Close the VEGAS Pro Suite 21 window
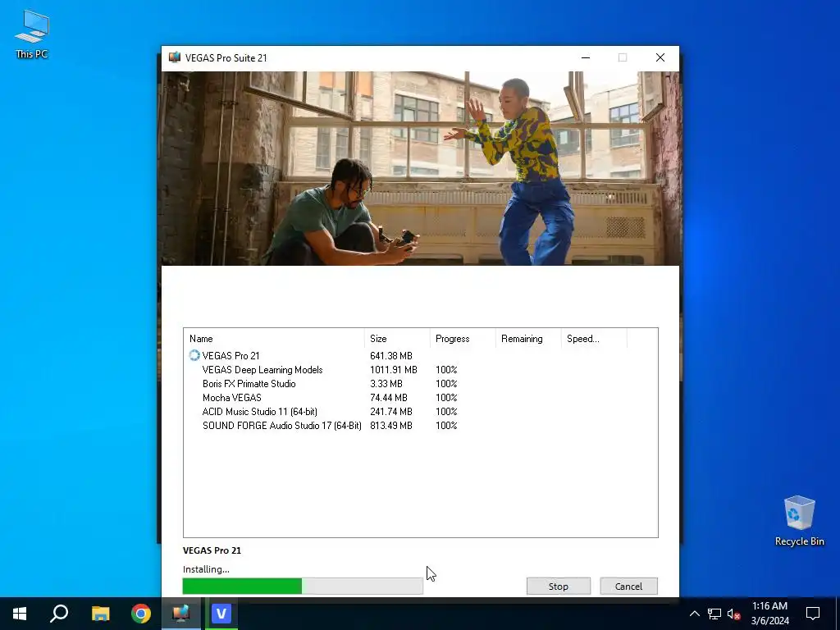Screen dimensions: 840x630 (660, 57)
